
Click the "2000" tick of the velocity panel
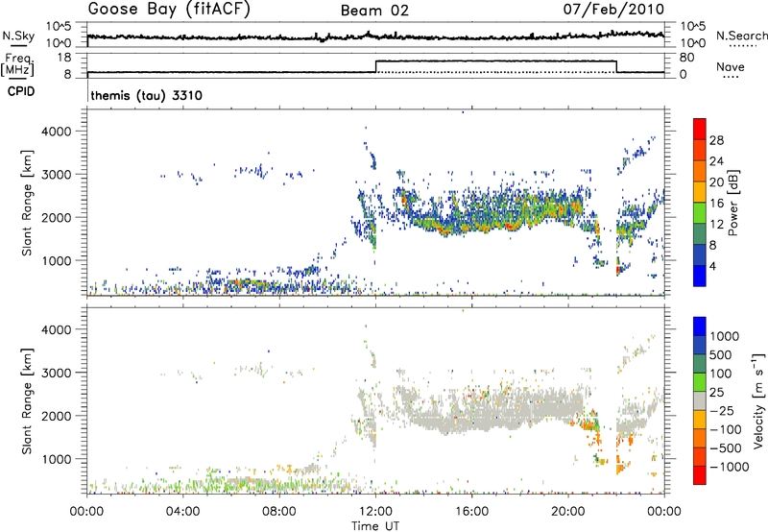point(57,416)
